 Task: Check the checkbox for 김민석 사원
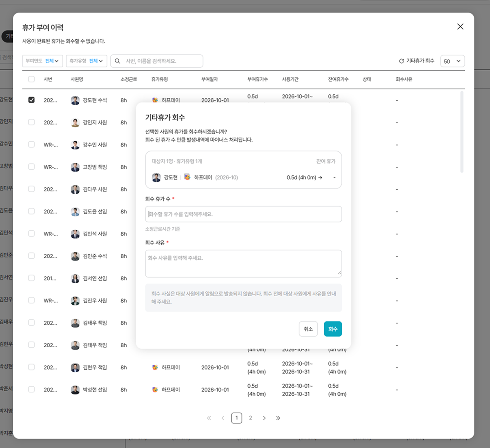(x=31, y=233)
